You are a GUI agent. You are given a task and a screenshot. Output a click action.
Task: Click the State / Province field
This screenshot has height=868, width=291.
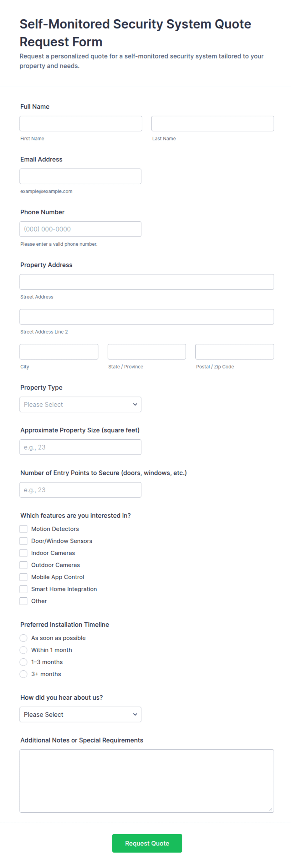tap(147, 352)
